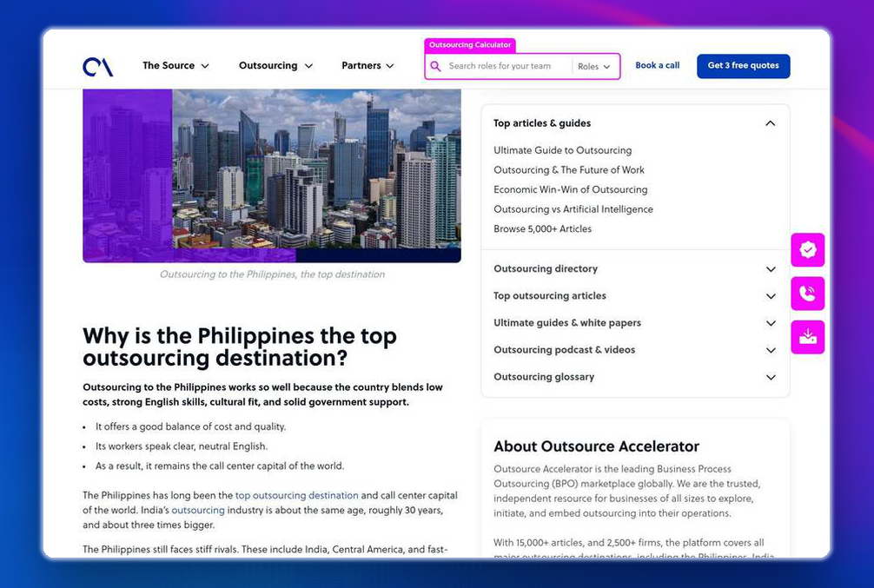Viewport: 874px width, 588px height.
Task: Open Browse 5,000+ Articles link
Action: 542,228
